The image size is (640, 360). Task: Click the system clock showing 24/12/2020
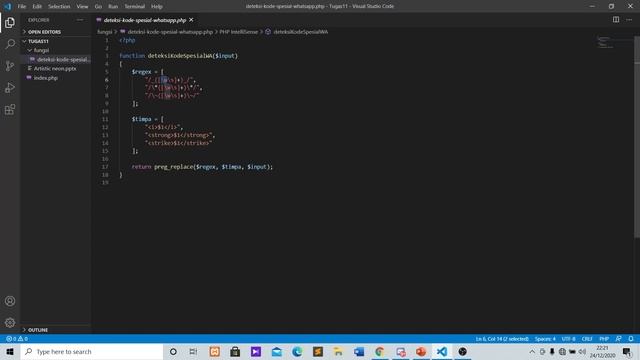pyautogui.click(x=602, y=351)
